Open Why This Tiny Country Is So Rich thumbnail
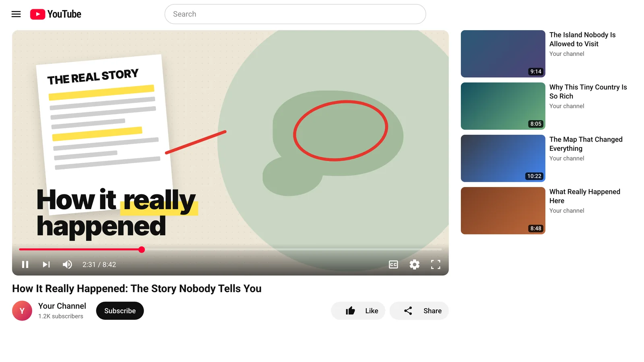Screen dimensions: 644x362 (503, 106)
